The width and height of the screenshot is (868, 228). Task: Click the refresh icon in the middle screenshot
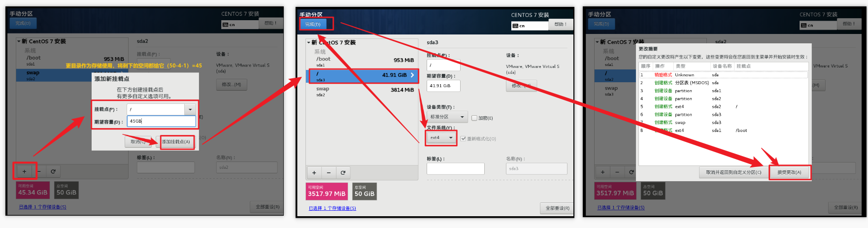point(343,172)
